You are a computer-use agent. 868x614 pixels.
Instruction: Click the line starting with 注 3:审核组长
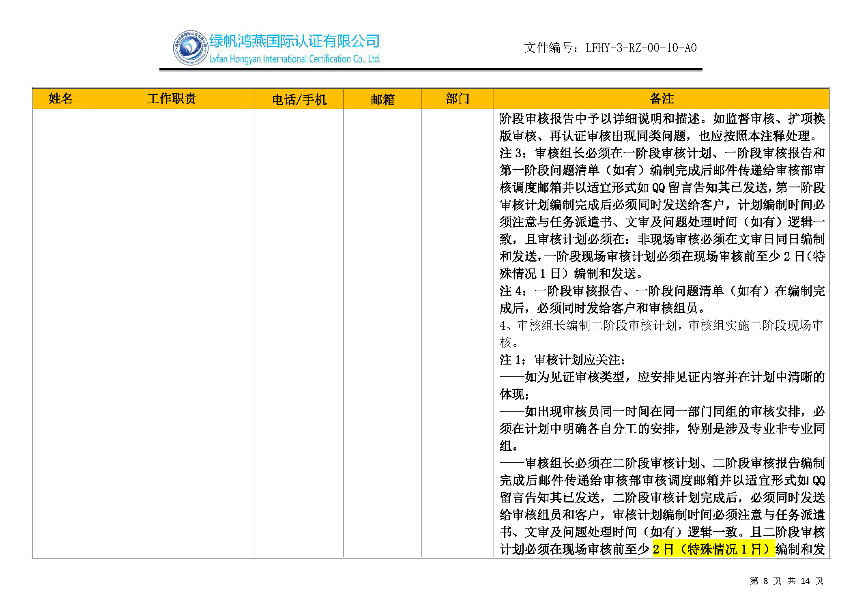662,153
